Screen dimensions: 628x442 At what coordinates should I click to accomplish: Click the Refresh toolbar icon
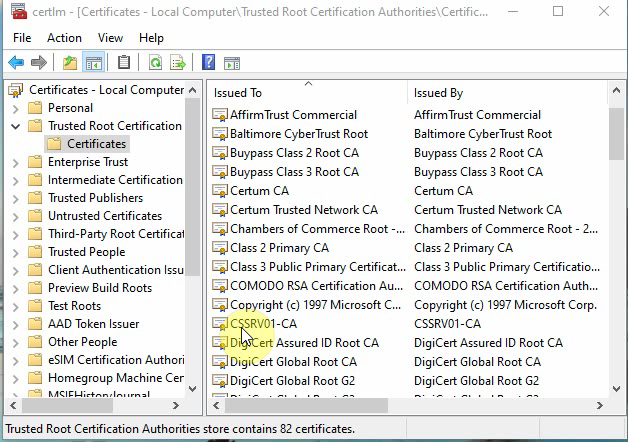155,63
